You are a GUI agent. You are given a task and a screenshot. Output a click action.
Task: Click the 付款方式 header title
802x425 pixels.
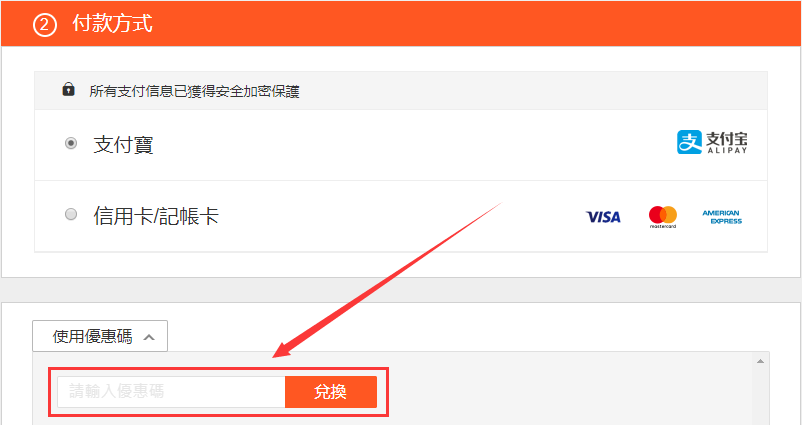(x=112, y=24)
